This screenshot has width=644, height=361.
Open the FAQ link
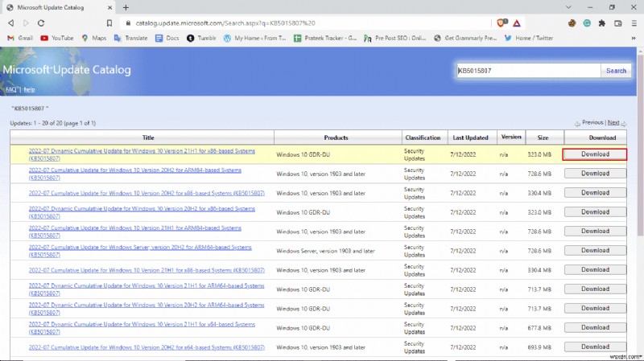pyautogui.click(x=11, y=89)
